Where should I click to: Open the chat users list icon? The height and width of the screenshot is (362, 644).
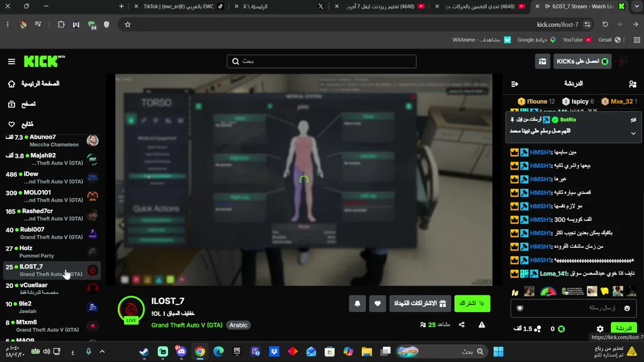632,84
